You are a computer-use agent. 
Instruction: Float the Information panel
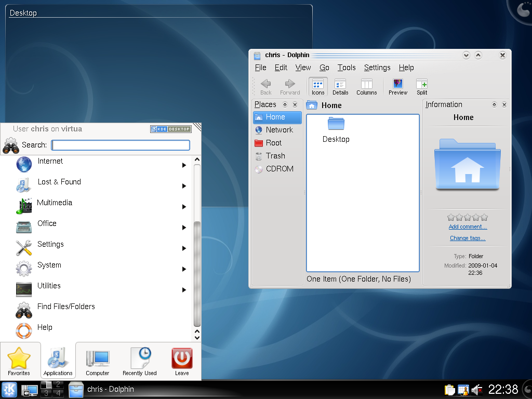[x=495, y=104]
